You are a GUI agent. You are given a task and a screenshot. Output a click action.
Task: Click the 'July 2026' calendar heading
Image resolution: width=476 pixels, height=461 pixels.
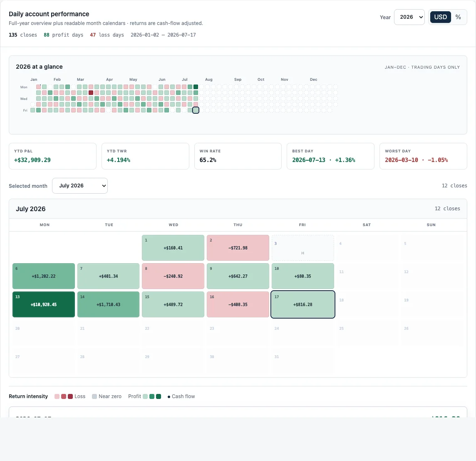(31, 209)
